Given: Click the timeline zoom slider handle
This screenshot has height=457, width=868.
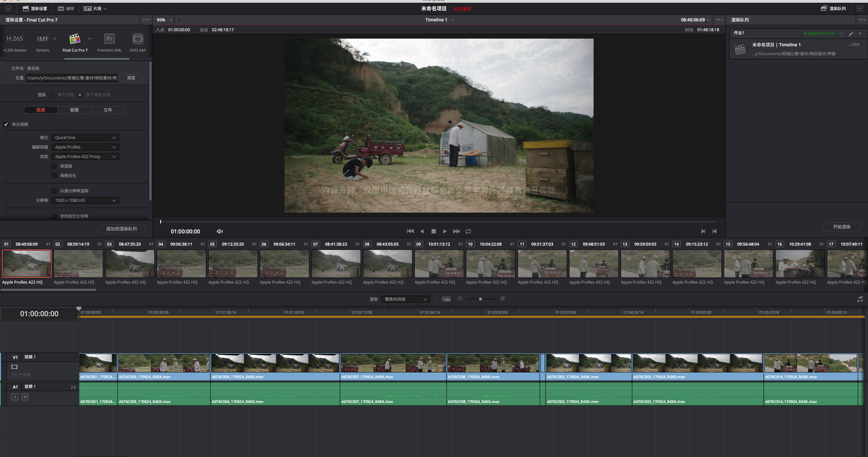Looking at the screenshot, I should click(480, 299).
